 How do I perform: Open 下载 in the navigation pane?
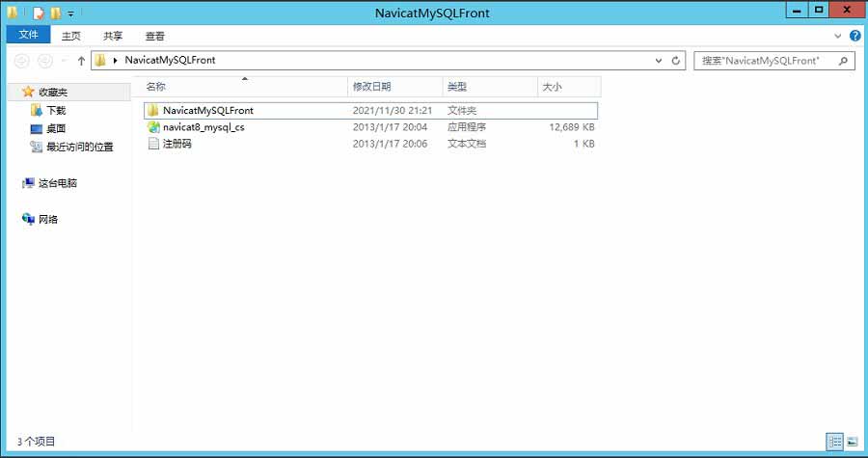click(56, 111)
